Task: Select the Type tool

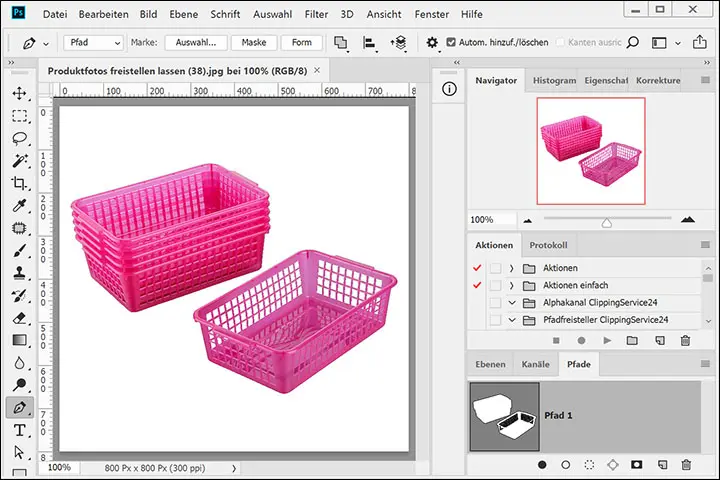Action: [19, 431]
